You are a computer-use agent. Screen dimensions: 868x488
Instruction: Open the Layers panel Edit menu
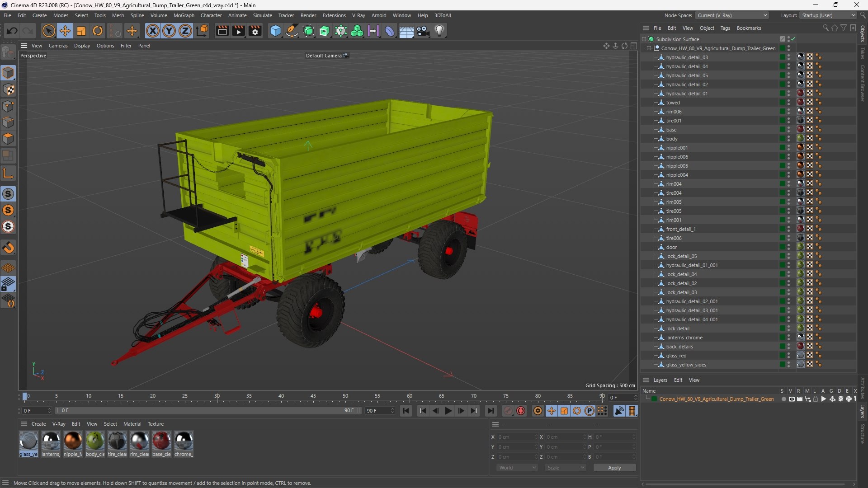click(678, 380)
